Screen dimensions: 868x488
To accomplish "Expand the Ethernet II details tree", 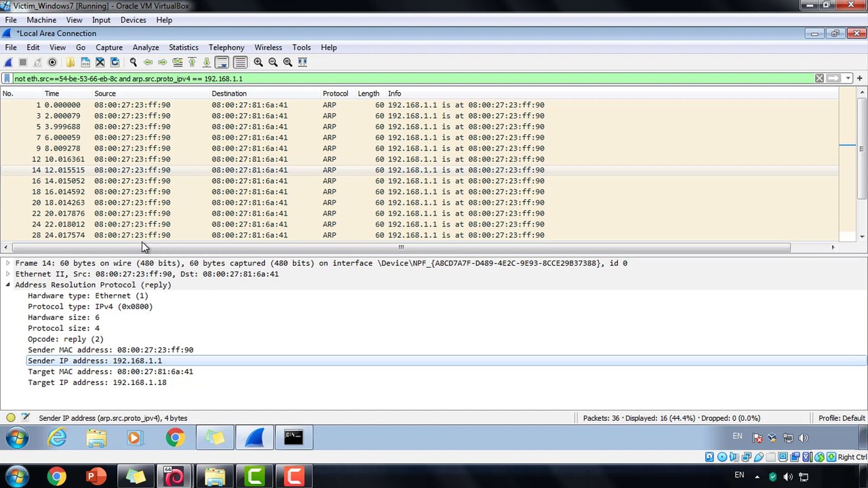I will 7,274.
